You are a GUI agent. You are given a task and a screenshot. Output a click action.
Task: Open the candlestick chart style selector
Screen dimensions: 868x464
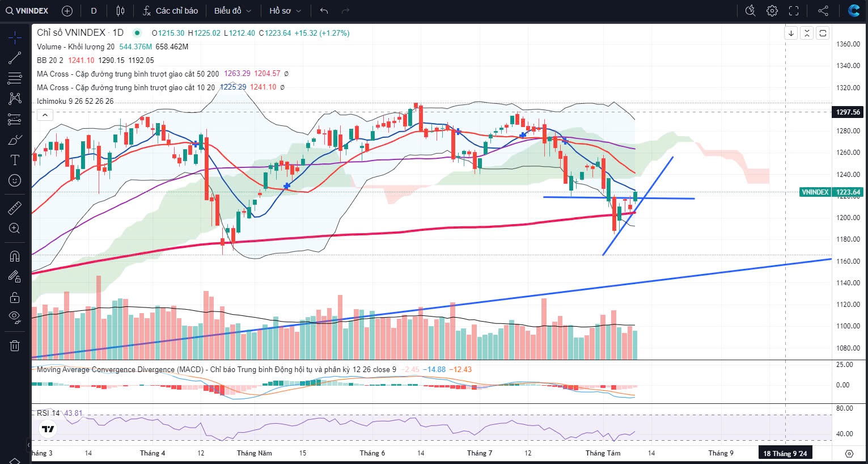click(120, 11)
